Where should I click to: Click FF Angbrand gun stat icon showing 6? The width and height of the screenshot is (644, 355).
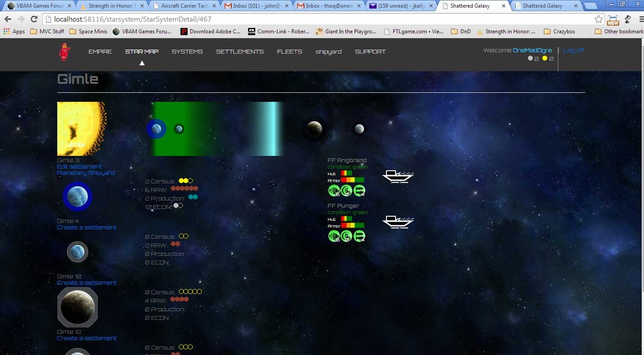[x=334, y=191]
